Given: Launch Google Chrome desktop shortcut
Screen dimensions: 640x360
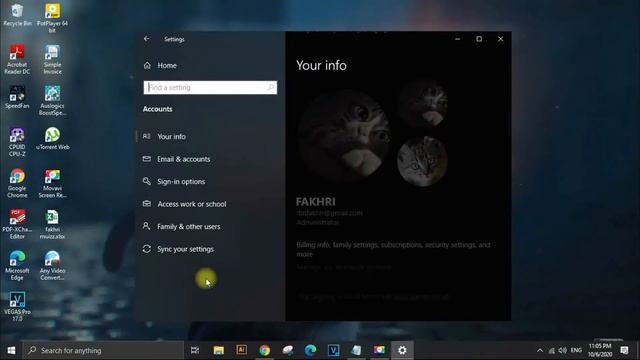Looking at the screenshot, I should [17, 183].
